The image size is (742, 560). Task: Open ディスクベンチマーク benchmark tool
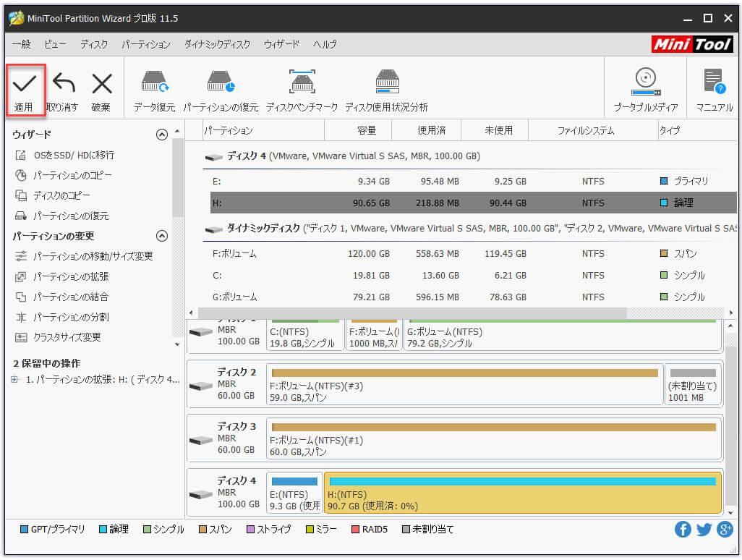tap(302, 84)
